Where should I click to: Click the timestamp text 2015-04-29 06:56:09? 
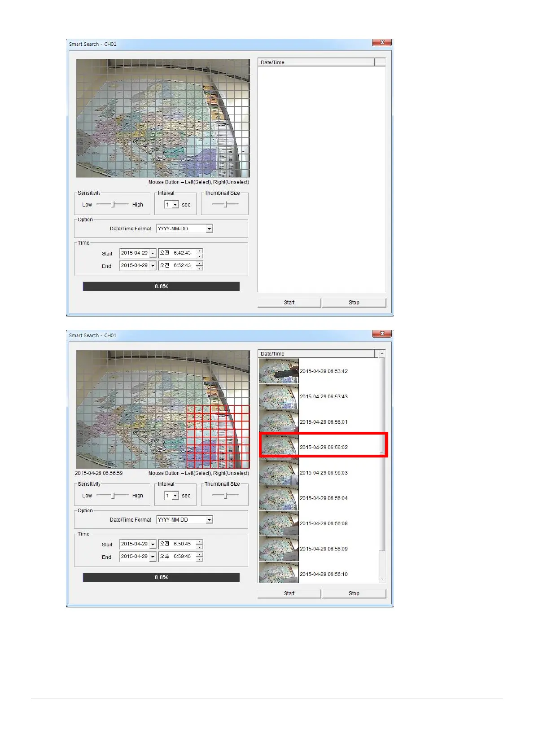coord(324,549)
